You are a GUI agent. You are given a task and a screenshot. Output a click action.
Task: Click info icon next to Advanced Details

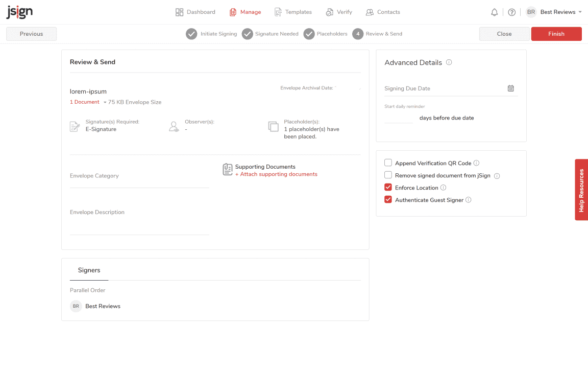point(449,62)
